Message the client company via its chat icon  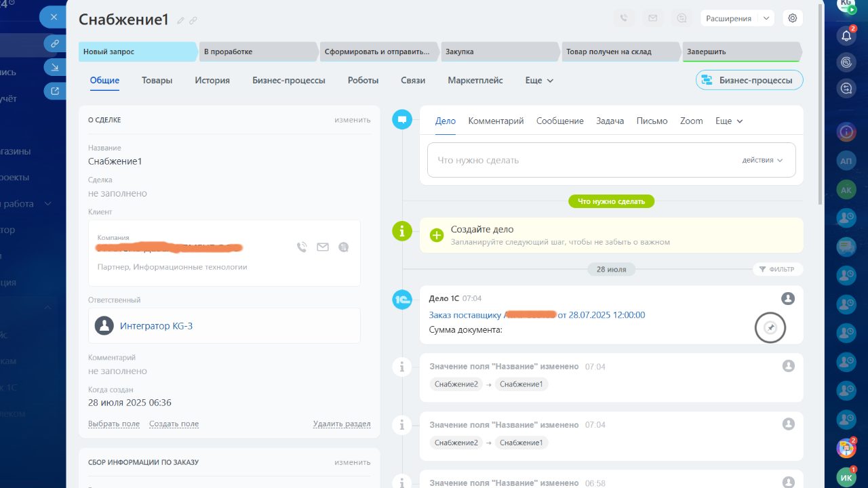(344, 247)
